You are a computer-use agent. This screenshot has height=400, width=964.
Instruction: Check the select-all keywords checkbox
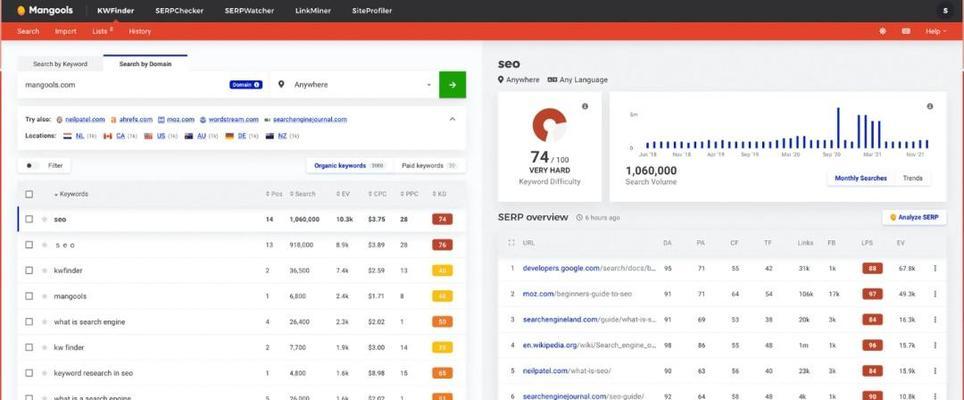click(x=29, y=194)
